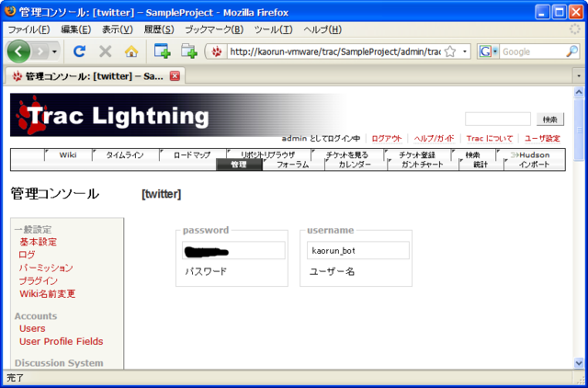588x388 pixels.
Task: Open パーミッション in admin sidebar
Action: click(46, 268)
